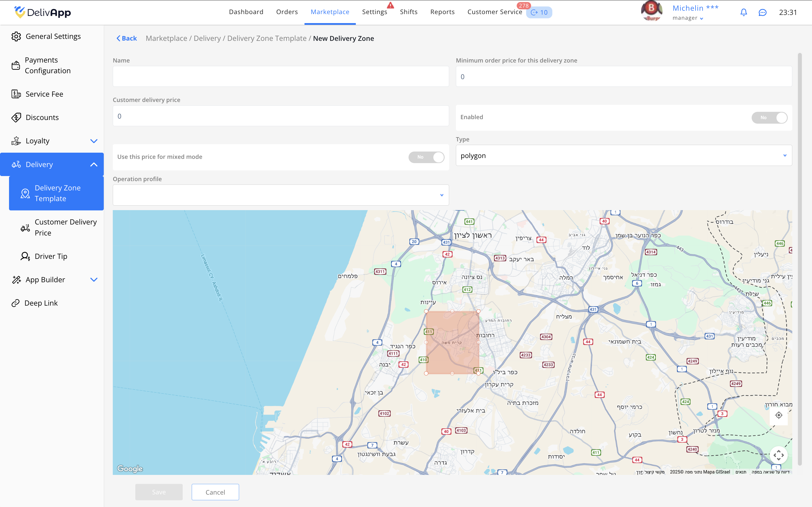Go Back via the Back link
812x507 pixels.
click(127, 39)
